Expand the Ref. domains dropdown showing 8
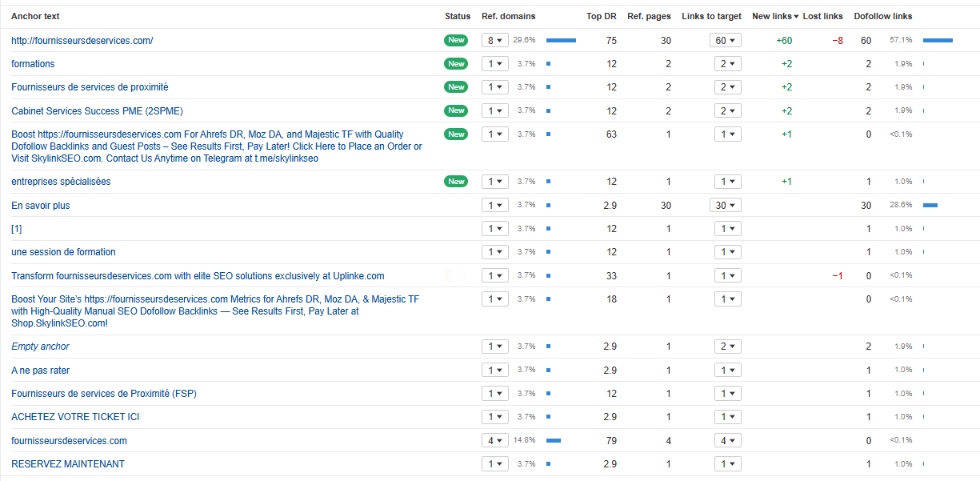The width and height of the screenshot is (980, 481). point(494,40)
